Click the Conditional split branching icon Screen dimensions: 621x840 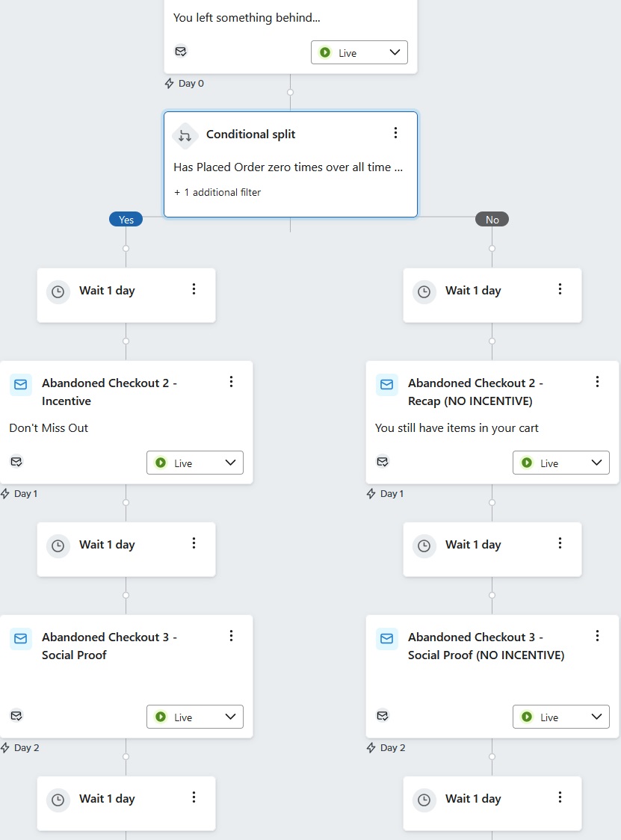tap(184, 136)
